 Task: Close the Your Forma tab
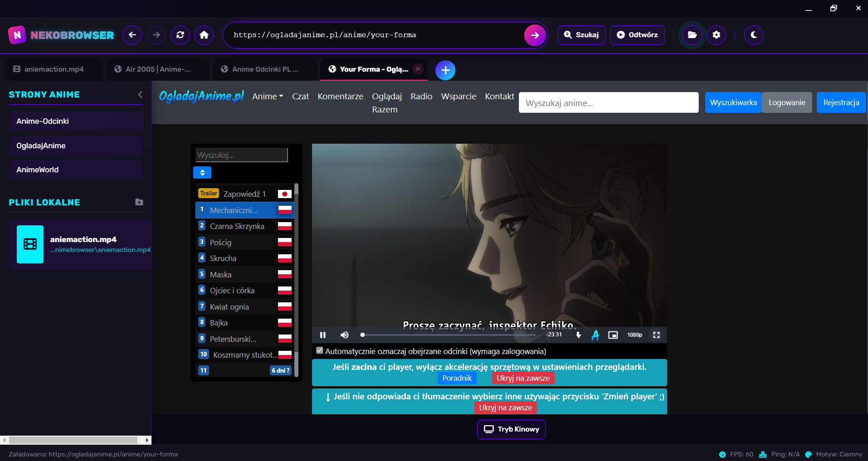click(x=418, y=69)
